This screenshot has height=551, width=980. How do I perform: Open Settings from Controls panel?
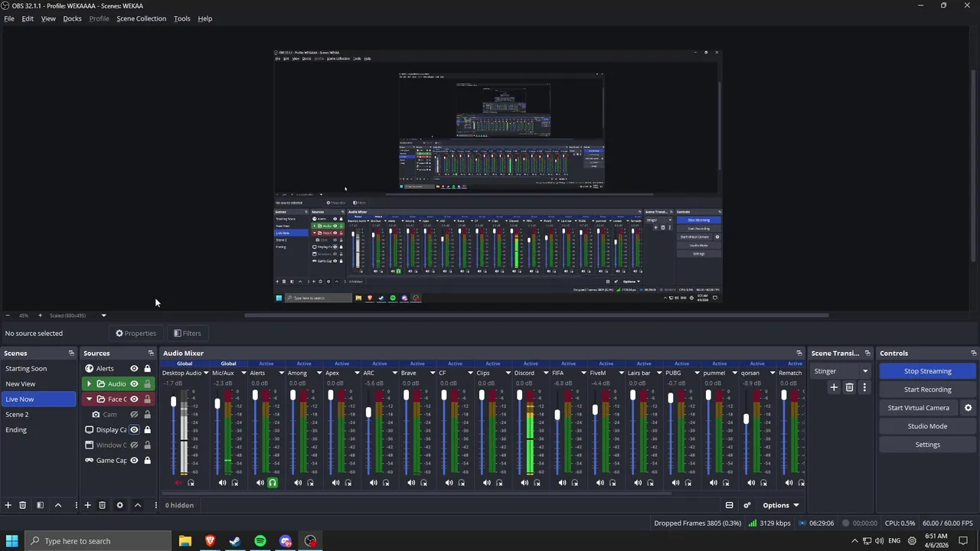pos(927,445)
